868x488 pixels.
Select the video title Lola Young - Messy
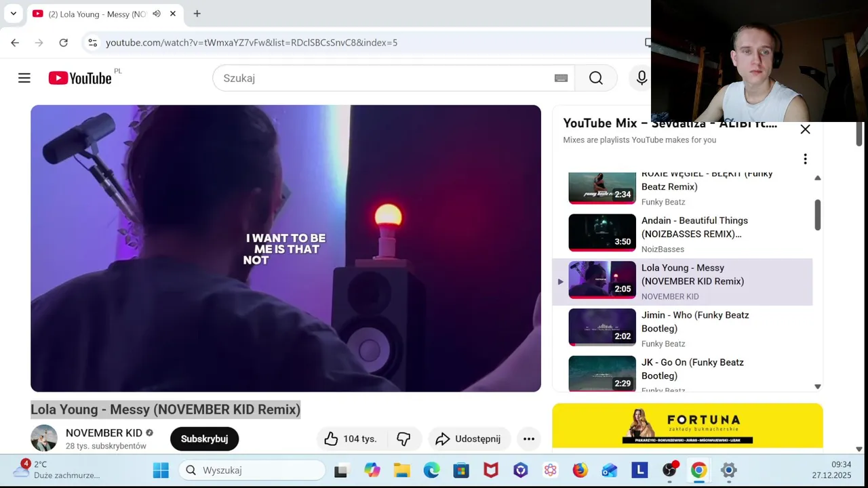pyautogui.click(x=165, y=409)
